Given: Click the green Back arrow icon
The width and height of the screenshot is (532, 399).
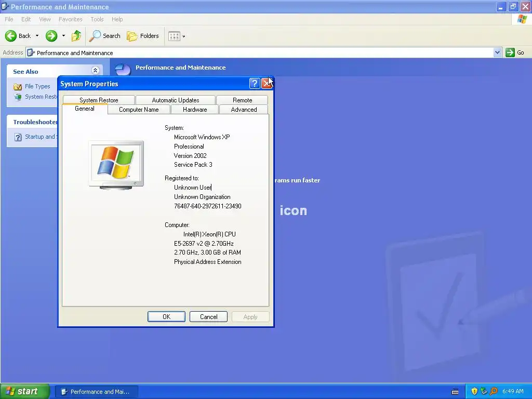Looking at the screenshot, I should (11, 36).
